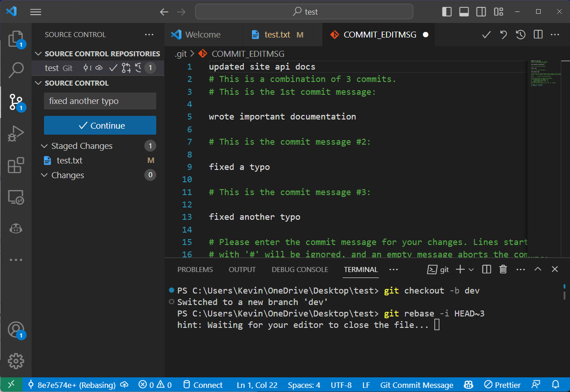Toggle the primary side bar layout button
Viewport: 570px width, 392px height.
[447, 12]
